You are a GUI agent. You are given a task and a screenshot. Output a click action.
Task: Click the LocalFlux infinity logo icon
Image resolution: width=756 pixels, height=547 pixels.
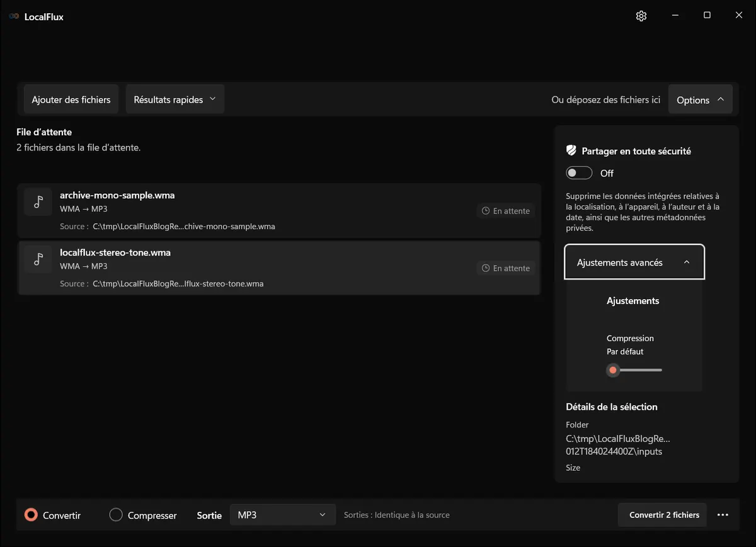[x=14, y=16]
